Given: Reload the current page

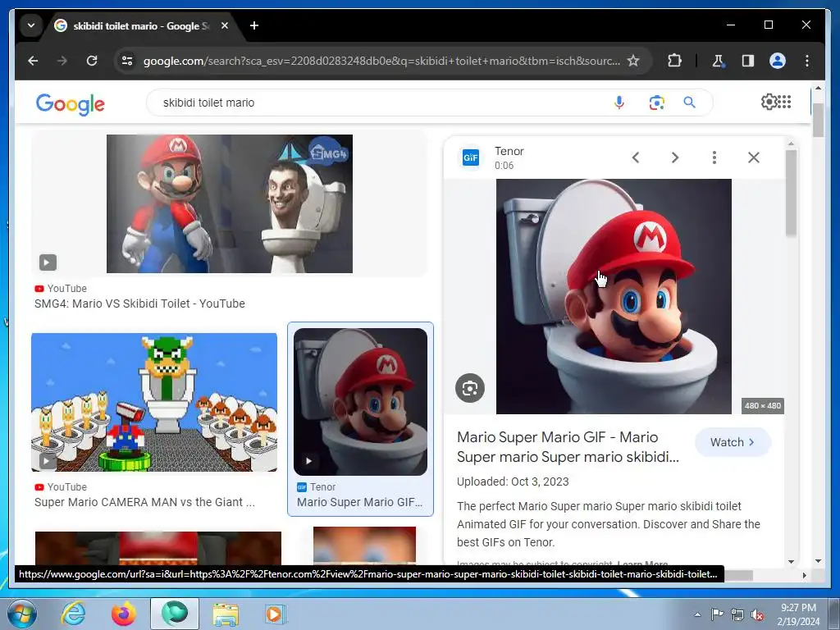Looking at the screenshot, I should click(92, 61).
